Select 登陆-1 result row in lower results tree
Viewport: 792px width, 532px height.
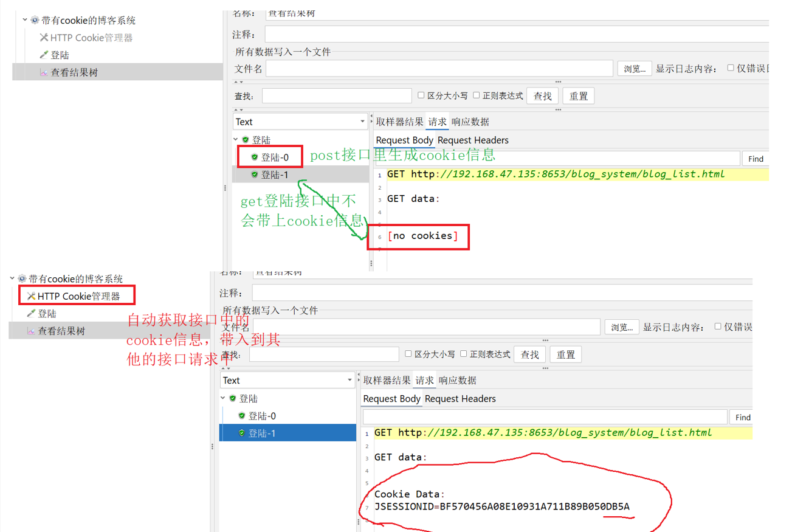tap(288, 433)
